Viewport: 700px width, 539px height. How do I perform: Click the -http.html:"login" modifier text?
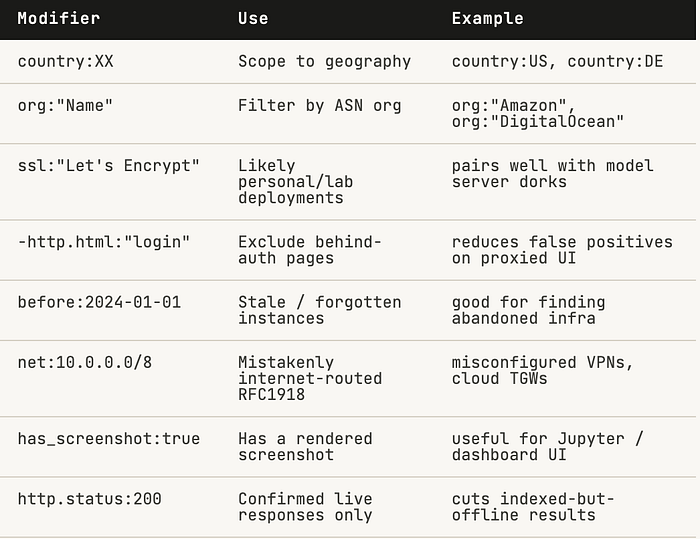point(104,242)
